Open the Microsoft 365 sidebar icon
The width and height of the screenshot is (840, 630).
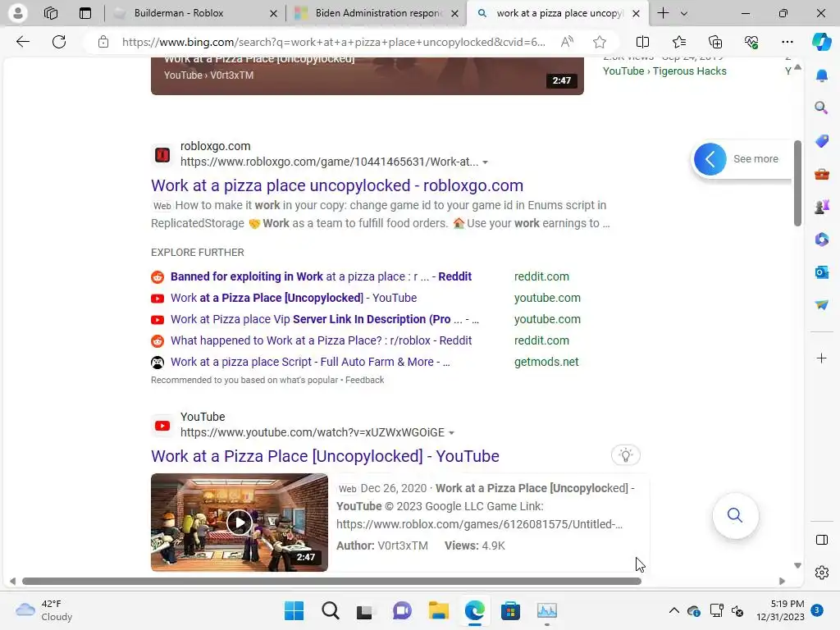coord(822,239)
